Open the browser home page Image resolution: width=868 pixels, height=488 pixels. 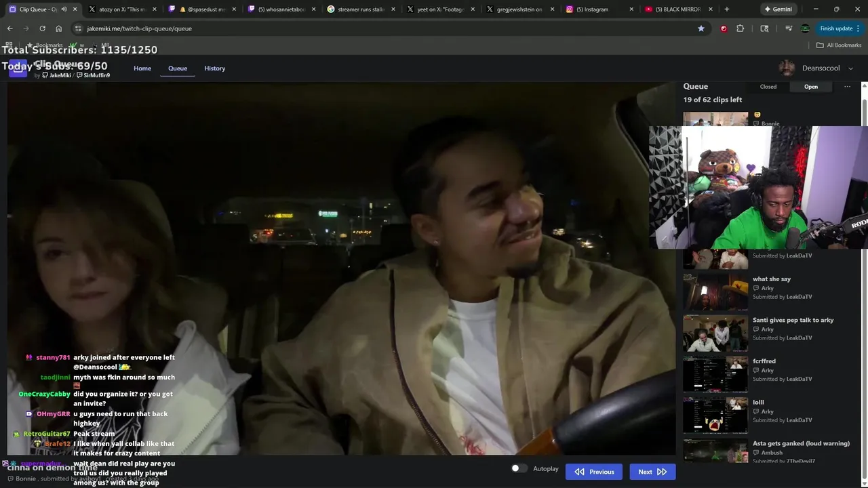[58, 28]
